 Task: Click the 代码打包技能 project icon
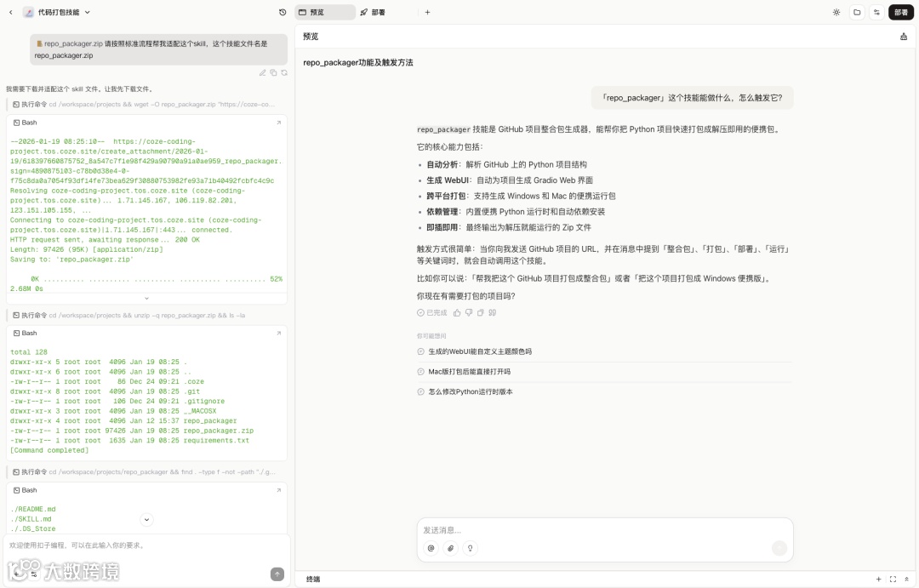28,12
